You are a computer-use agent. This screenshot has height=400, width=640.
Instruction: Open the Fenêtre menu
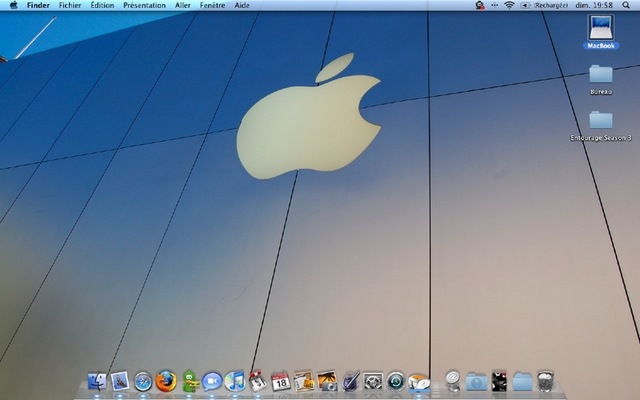212,5
